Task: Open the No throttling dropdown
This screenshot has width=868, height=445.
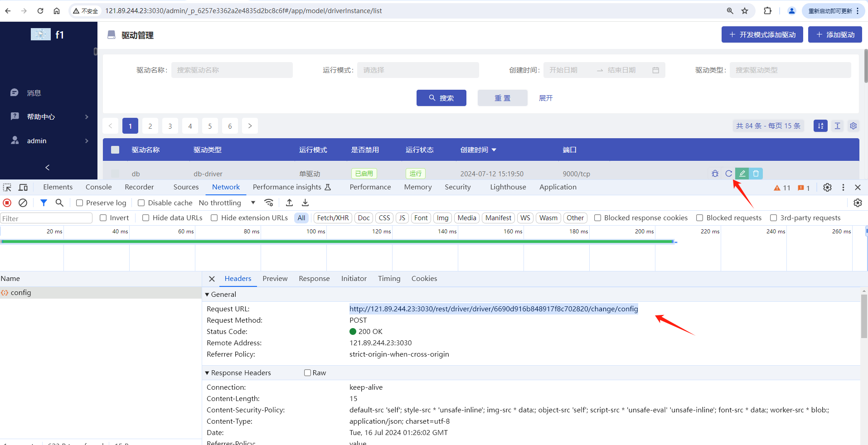Action: pos(227,203)
